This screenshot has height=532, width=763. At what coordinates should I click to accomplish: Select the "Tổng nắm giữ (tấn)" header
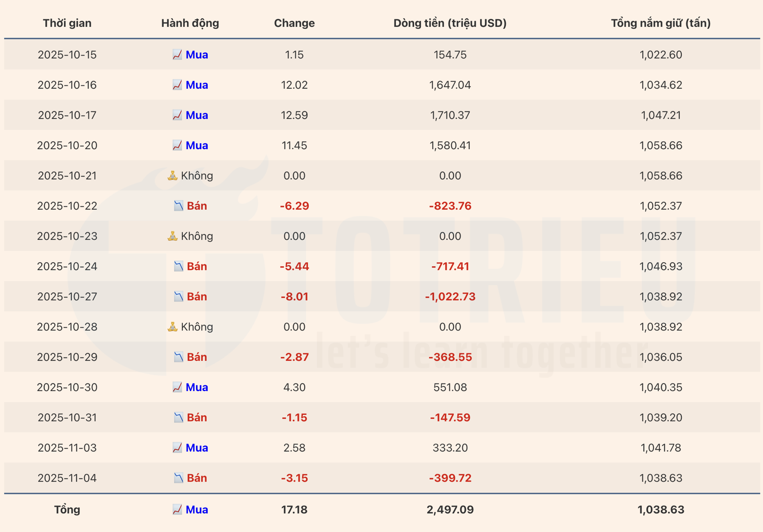pos(661,23)
